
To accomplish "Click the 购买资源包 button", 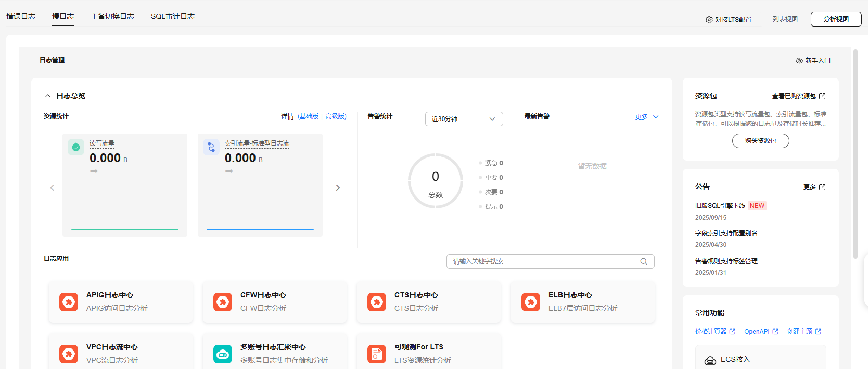I will [x=760, y=141].
